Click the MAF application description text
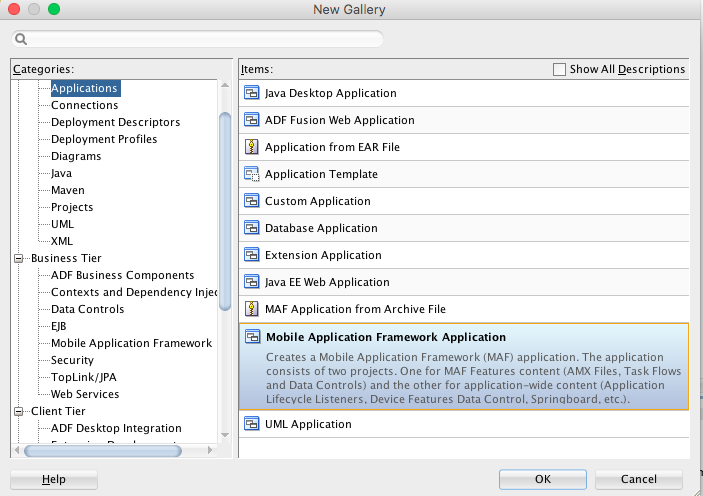This screenshot has width=703, height=496. pyautogui.click(x=473, y=378)
